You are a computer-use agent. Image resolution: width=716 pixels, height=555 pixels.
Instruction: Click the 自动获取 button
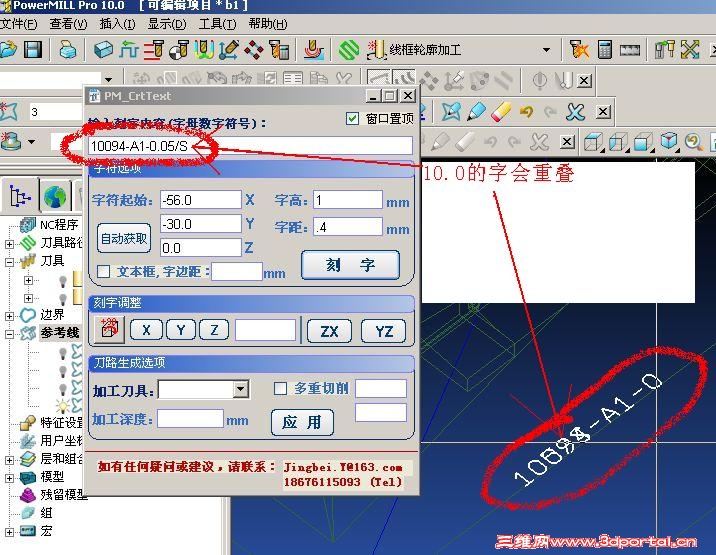[x=124, y=238]
